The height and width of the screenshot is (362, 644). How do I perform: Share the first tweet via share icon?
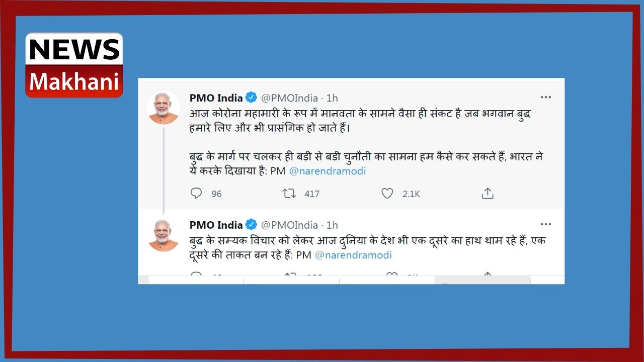(488, 193)
